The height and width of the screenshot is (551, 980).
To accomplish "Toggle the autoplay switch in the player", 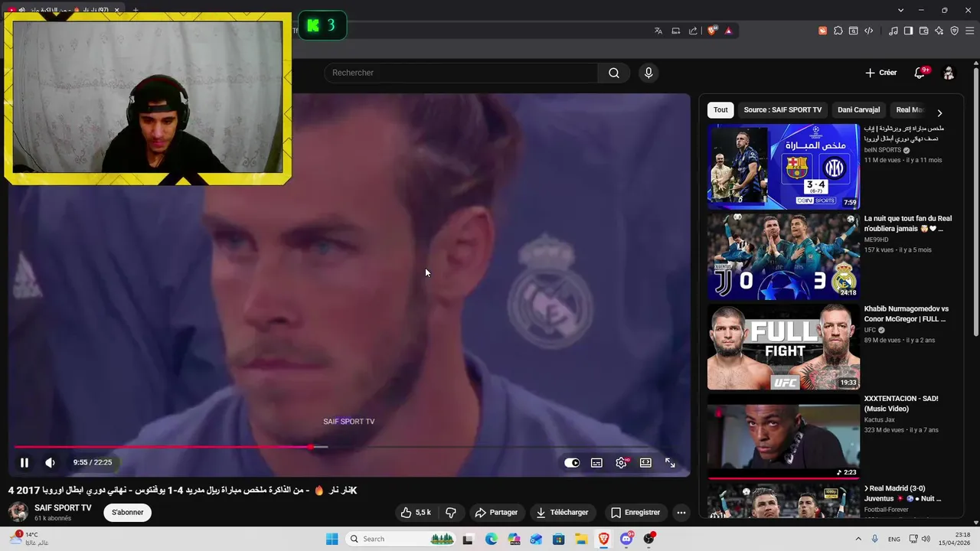I will pos(572,462).
